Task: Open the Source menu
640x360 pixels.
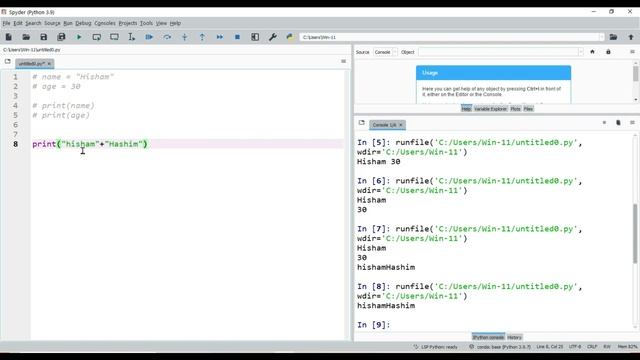Action: pyautogui.click(x=52, y=23)
